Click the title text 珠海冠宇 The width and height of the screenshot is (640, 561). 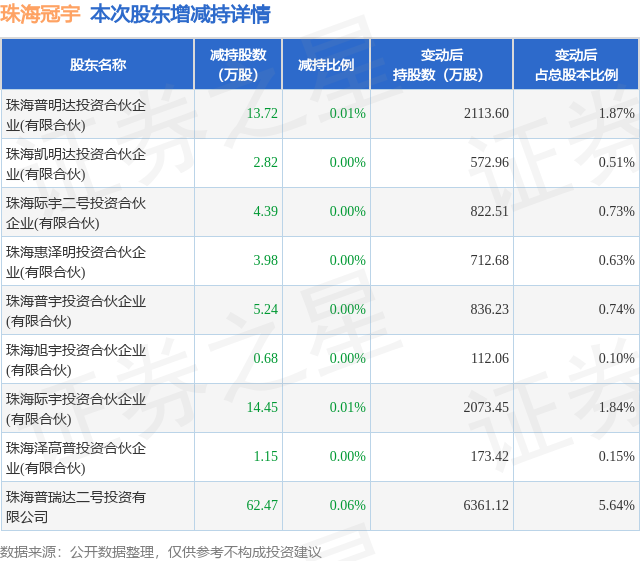(x=40, y=14)
